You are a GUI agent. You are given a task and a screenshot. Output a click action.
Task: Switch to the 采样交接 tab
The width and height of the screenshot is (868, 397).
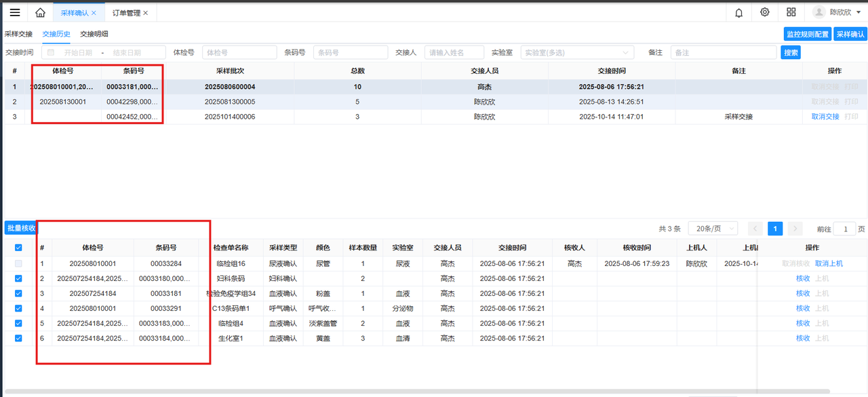click(18, 34)
